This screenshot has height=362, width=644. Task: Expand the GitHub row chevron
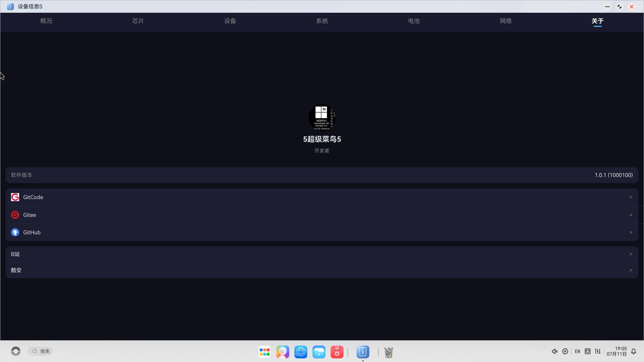tap(631, 232)
